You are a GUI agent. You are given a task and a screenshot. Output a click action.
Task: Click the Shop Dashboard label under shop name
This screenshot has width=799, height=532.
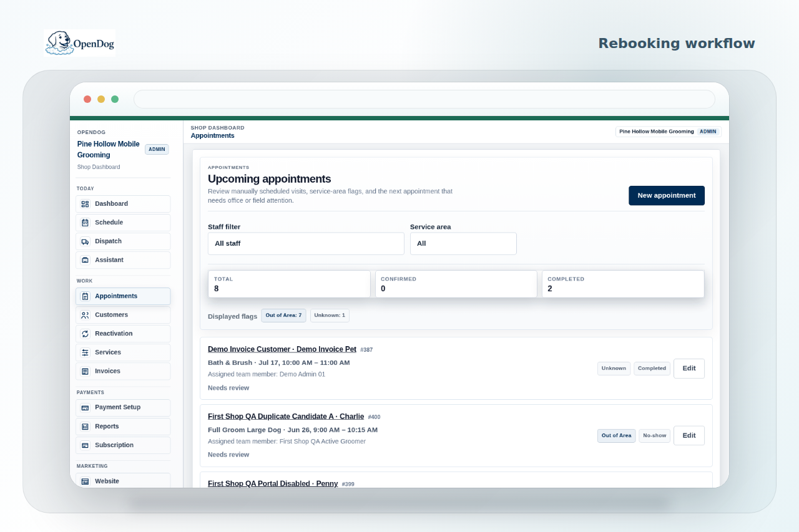(99, 167)
